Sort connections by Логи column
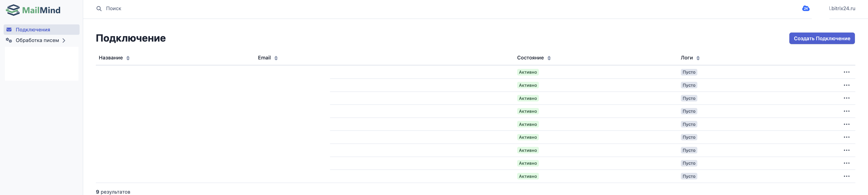The image size is (868, 195). click(x=698, y=58)
